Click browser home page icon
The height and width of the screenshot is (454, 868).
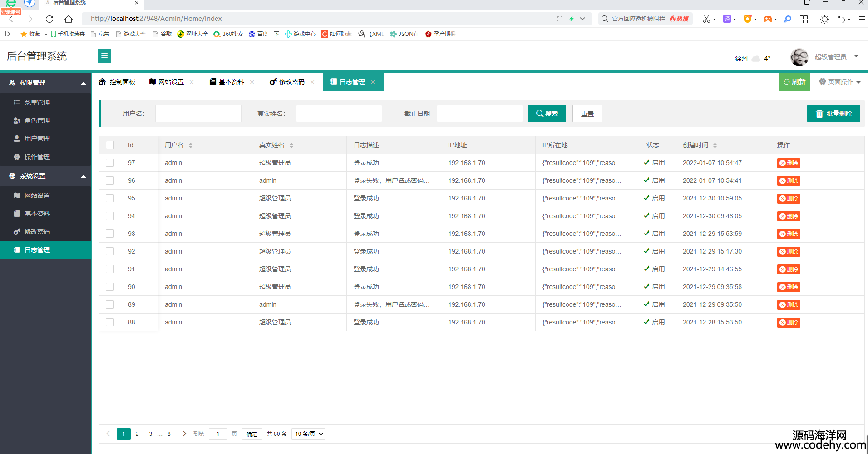point(69,19)
